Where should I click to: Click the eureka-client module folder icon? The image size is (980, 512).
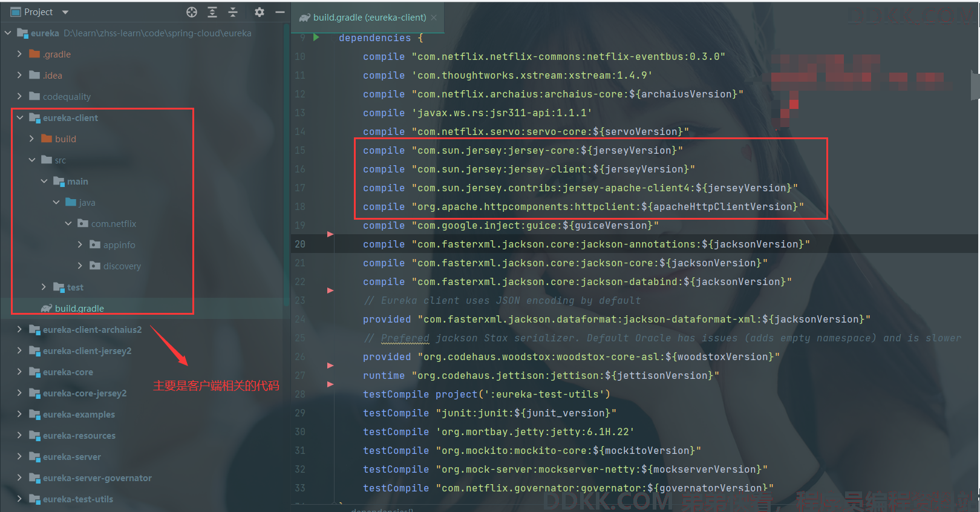click(34, 118)
